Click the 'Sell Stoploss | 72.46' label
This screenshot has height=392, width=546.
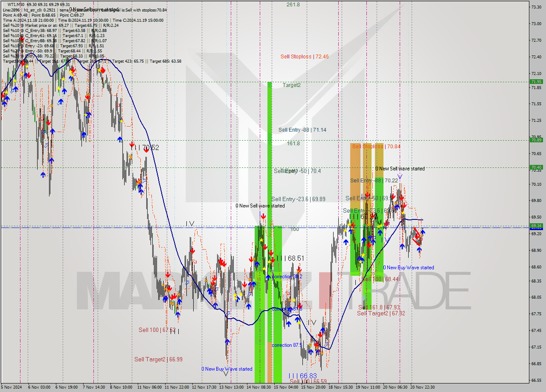point(305,56)
